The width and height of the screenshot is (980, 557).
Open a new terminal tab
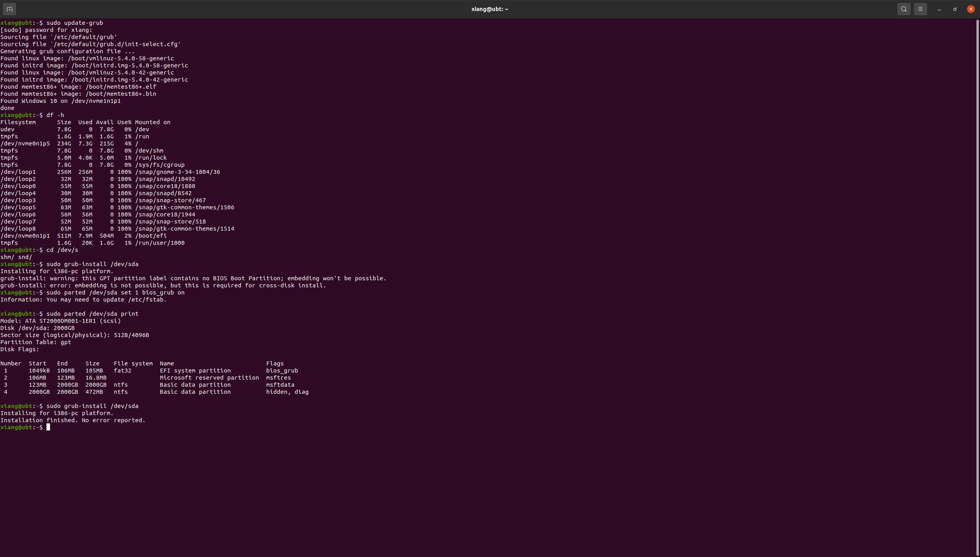[x=9, y=9]
